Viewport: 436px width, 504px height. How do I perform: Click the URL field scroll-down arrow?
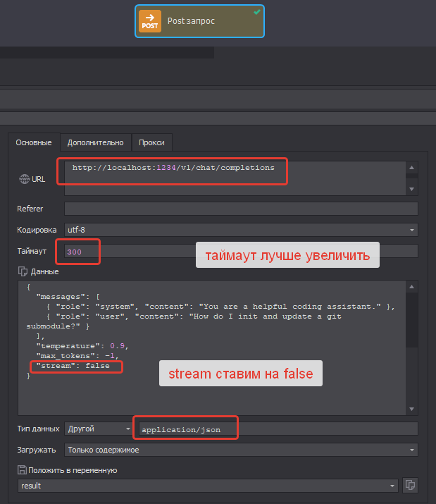(x=411, y=189)
